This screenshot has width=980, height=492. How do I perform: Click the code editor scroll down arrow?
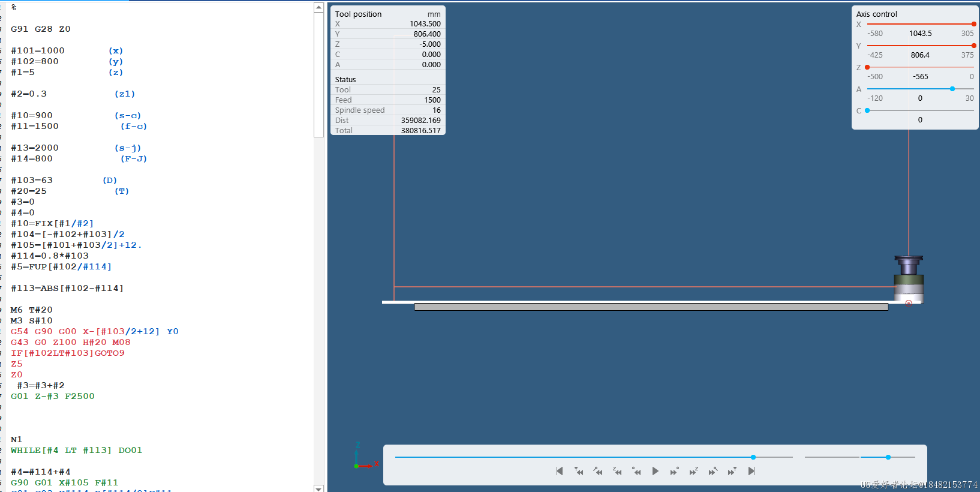pos(319,488)
